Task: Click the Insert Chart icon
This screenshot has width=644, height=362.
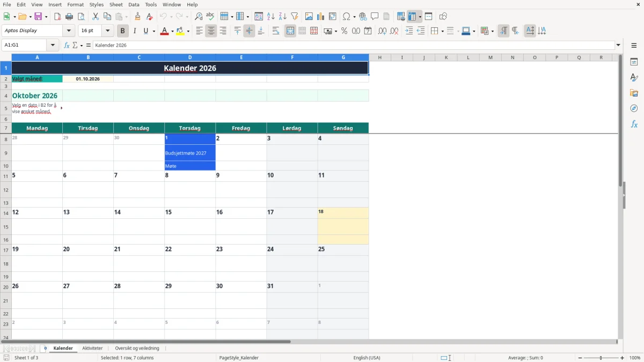Action: click(x=321, y=17)
